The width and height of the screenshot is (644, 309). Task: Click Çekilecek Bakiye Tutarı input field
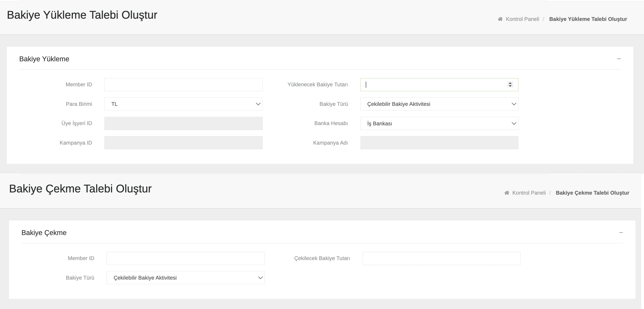[x=441, y=258]
